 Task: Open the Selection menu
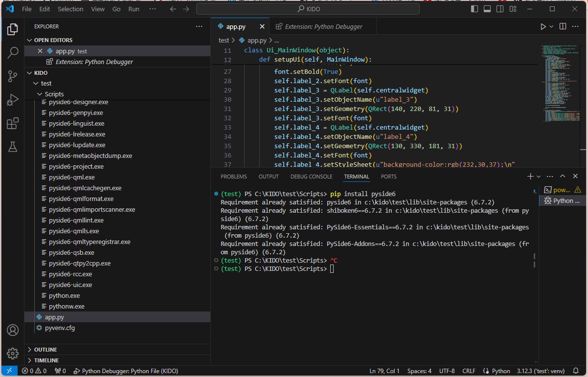[70, 9]
